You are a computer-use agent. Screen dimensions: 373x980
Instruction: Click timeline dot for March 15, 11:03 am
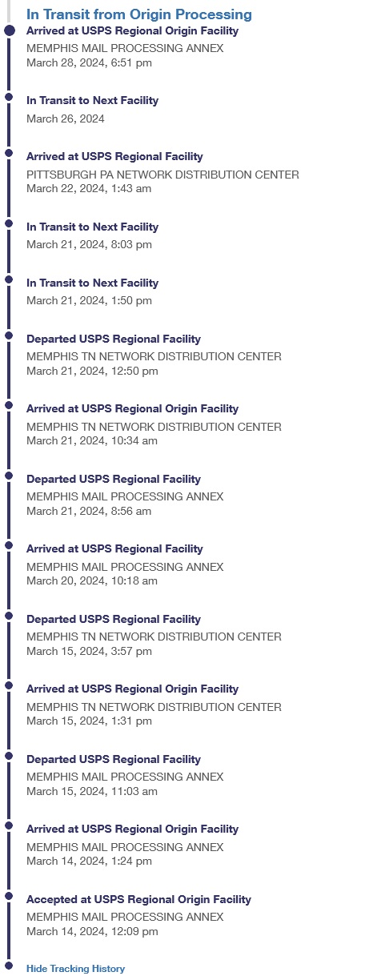coord(9,756)
